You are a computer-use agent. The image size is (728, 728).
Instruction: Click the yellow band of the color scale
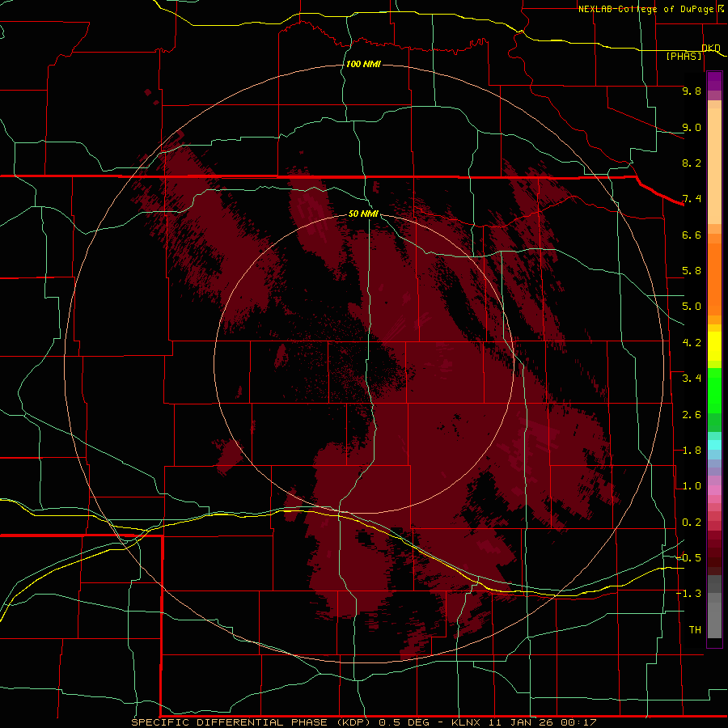pyautogui.click(x=714, y=346)
